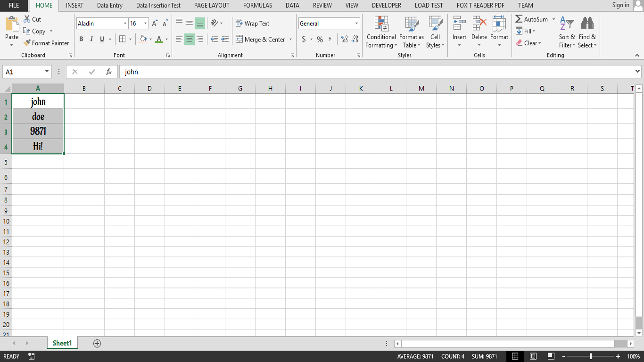The image size is (644, 362).
Task: Switch to the DEVELOPER tab
Action: coord(387,6)
